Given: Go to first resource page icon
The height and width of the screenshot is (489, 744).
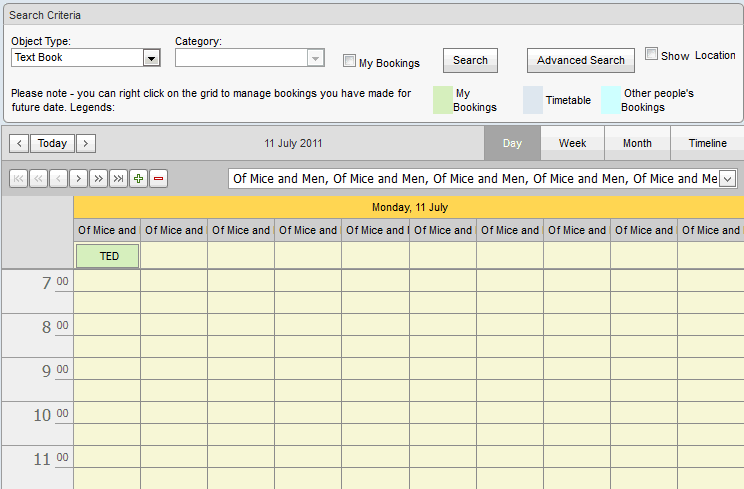Looking at the screenshot, I should pos(19,179).
